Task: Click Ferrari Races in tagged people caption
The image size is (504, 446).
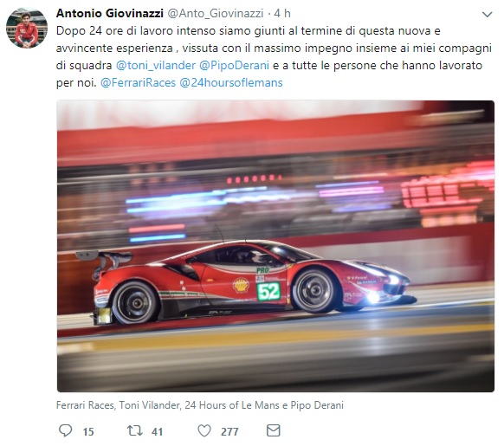Action: 85,405
